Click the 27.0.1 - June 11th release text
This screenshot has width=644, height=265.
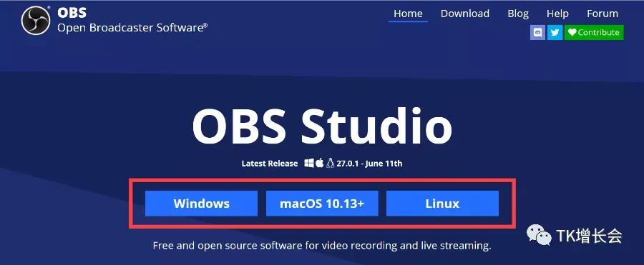click(x=370, y=164)
